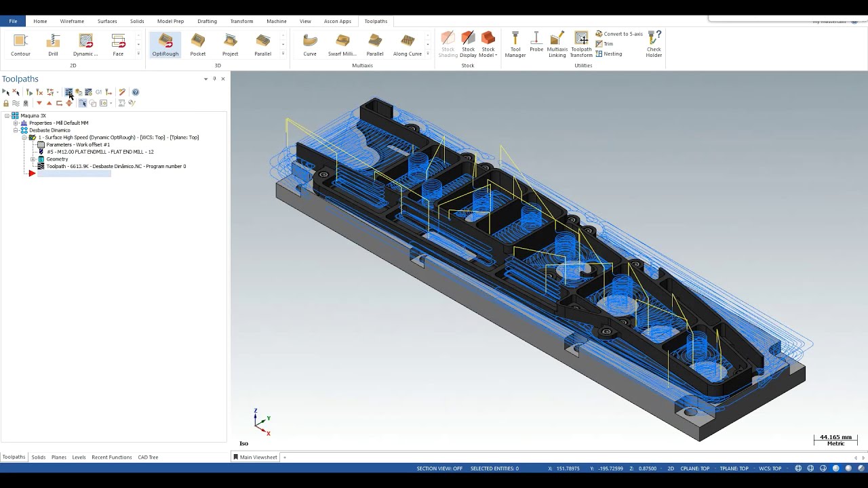Viewport: 868px width, 488px height.
Task: Click the Nesting utility button
Action: 609,54
